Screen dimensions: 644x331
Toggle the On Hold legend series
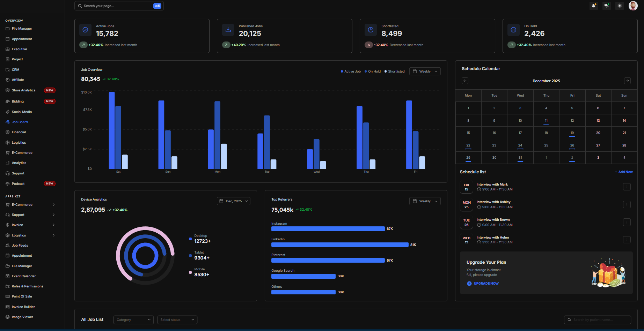click(373, 72)
